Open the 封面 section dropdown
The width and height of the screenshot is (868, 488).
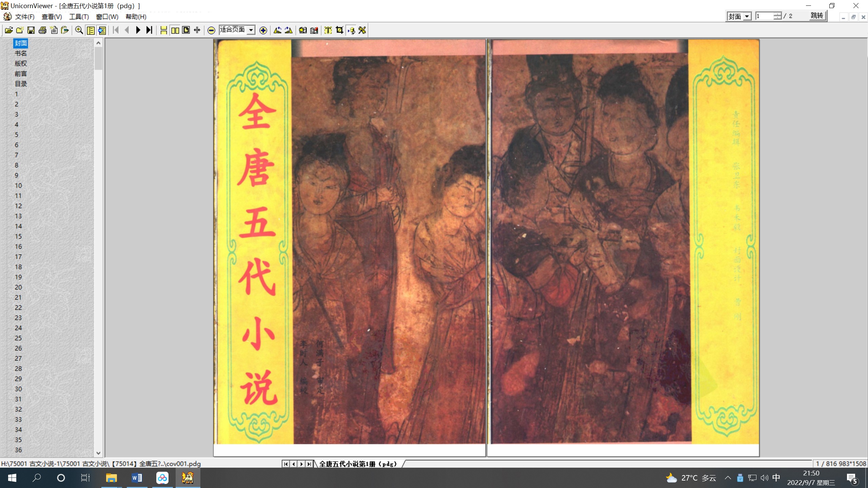coord(747,16)
